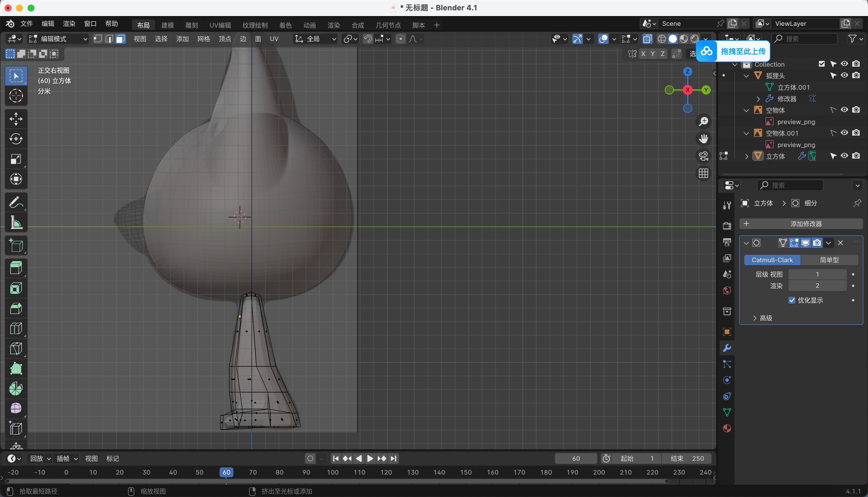Hide 狐狸头 object with eye icon

(844, 76)
